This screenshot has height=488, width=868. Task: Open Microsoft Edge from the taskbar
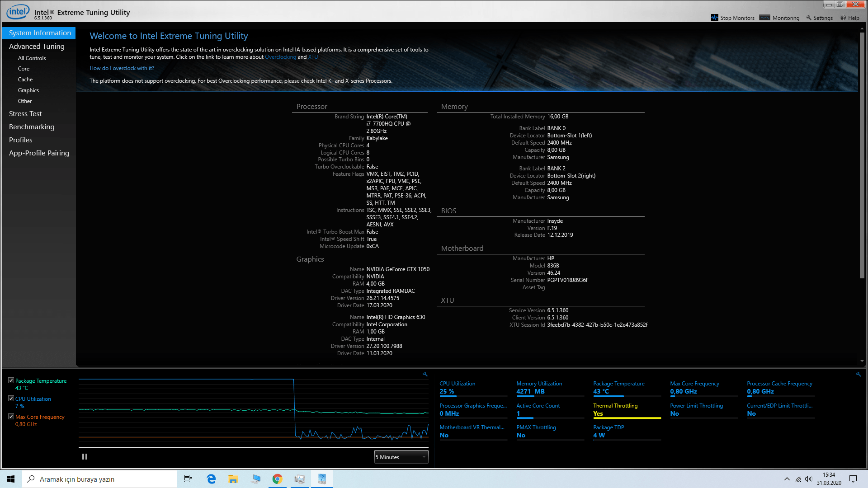tap(211, 479)
